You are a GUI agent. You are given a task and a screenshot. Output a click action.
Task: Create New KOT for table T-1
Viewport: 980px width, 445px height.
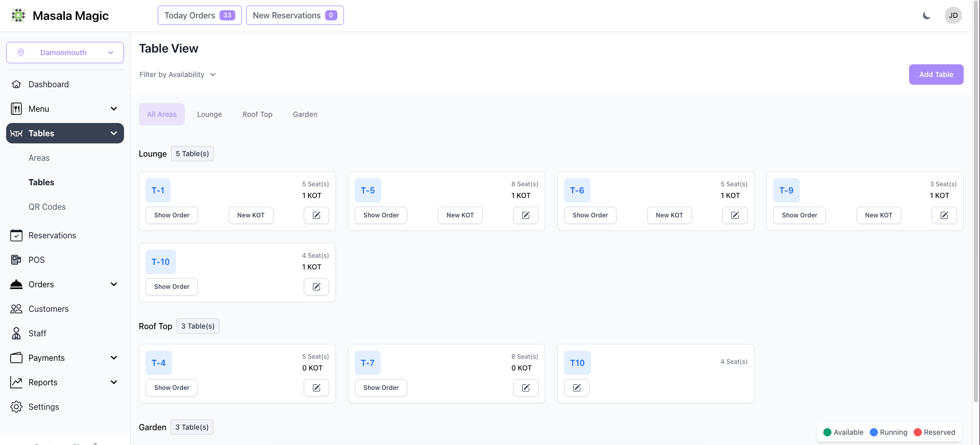point(251,215)
